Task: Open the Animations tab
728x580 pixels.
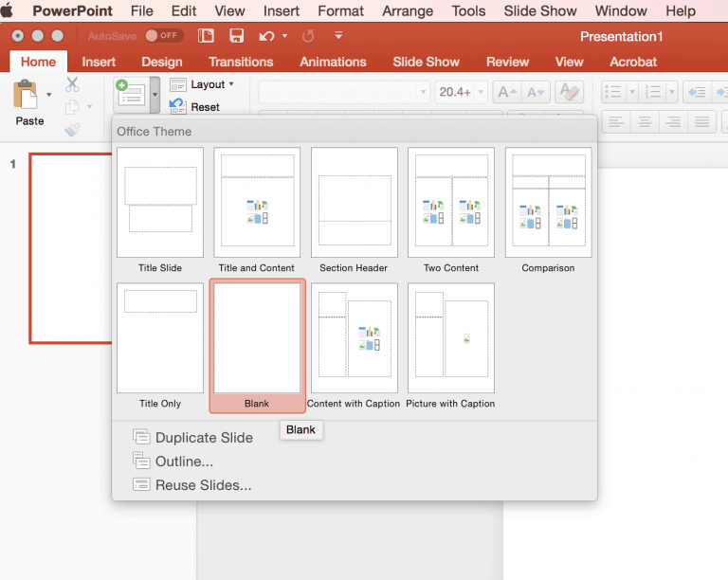Action: click(x=333, y=62)
